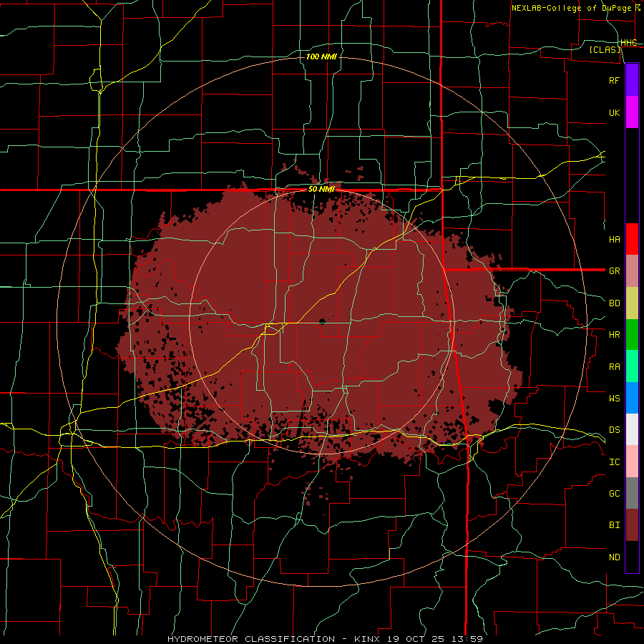Viewport: 644px width, 644px height.
Task: Click the HR legend label
Action: 614,335
